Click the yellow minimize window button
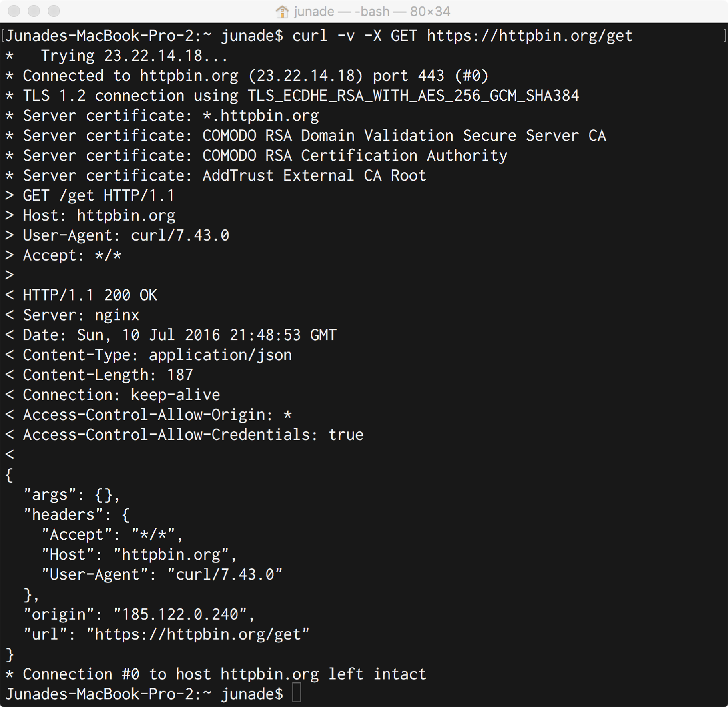 [x=34, y=11]
